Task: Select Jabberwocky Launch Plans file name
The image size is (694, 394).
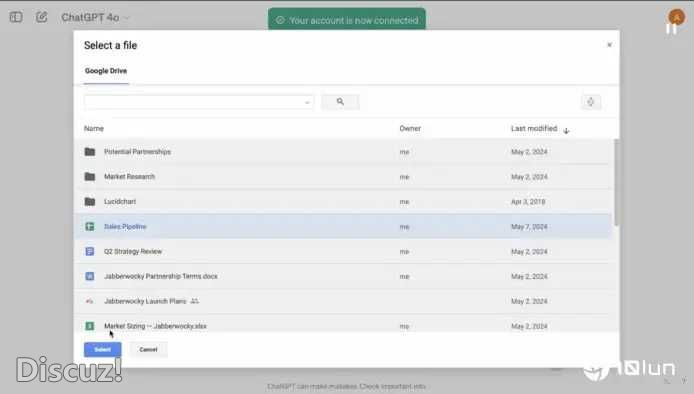Action: tap(145, 301)
